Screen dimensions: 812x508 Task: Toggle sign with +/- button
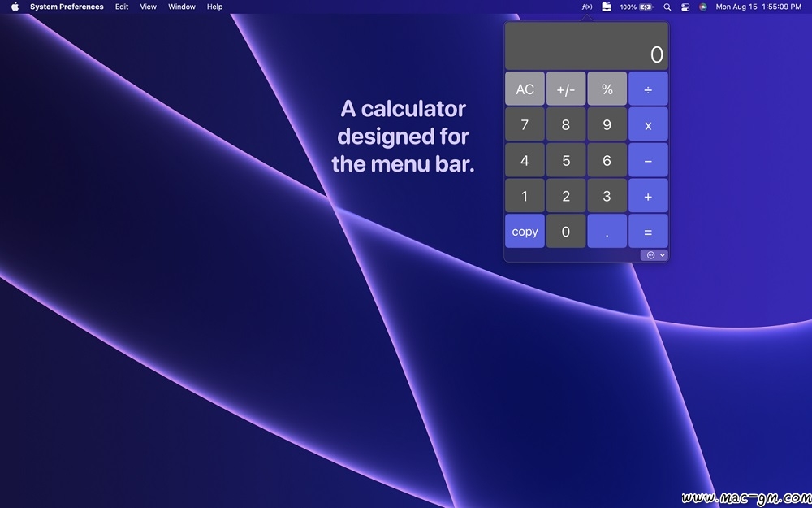565,89
